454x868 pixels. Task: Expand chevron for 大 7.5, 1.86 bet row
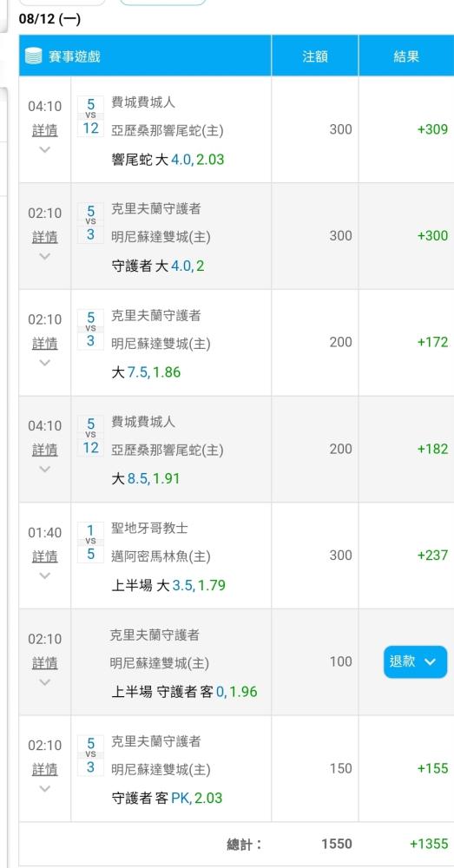pos(45,363)
